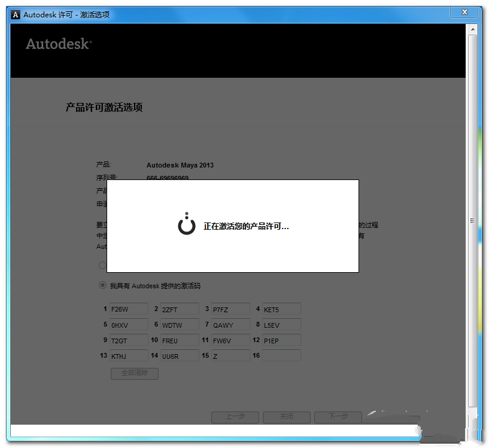
Task: Click activation code field 5 with 0HXV
Action: 129,324
